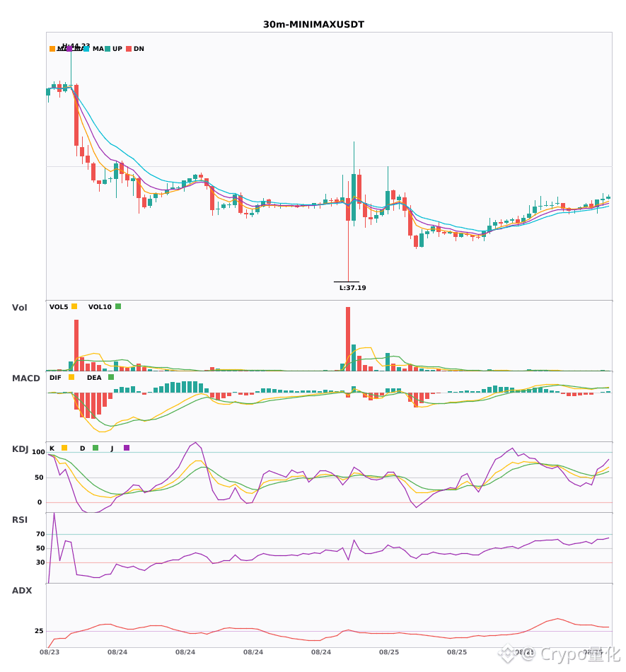Click the orange MA legend swatch
626x672 pixels.
tap(52, 49)
